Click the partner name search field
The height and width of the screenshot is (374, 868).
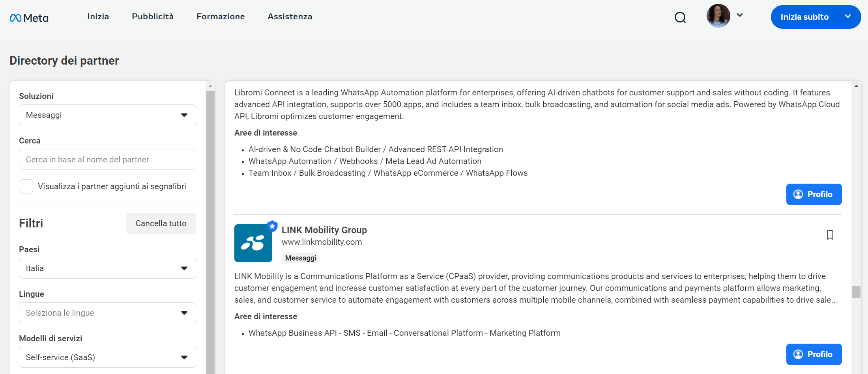coord(107,159)
